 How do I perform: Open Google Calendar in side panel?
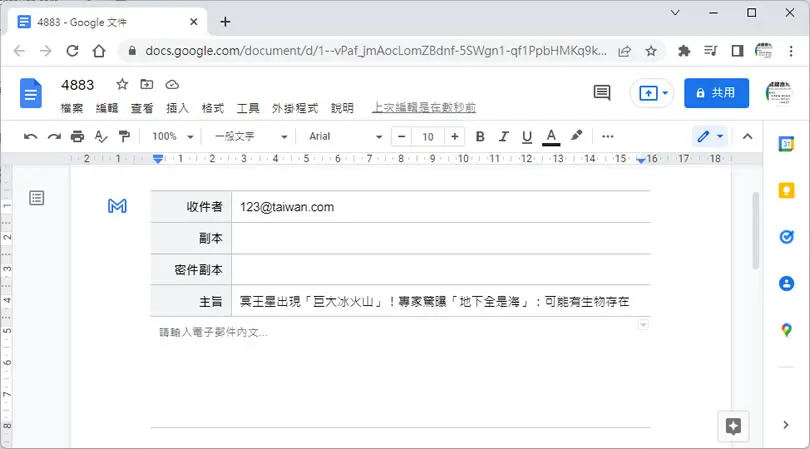[x=786, y=144]
